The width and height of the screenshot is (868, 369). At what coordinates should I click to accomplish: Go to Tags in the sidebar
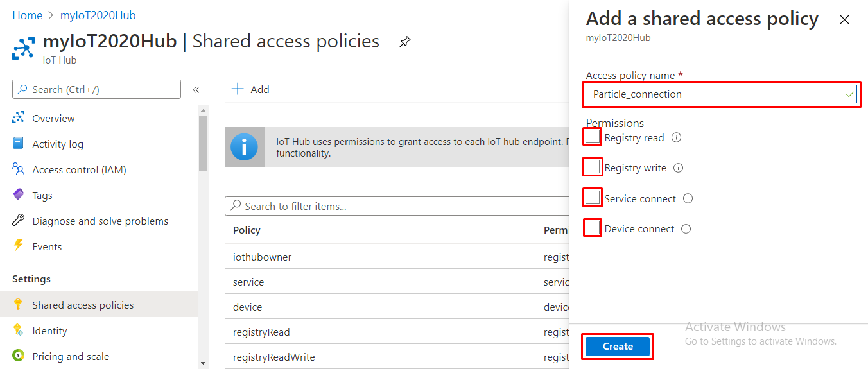pyautogui.click(x=42, y=195)
